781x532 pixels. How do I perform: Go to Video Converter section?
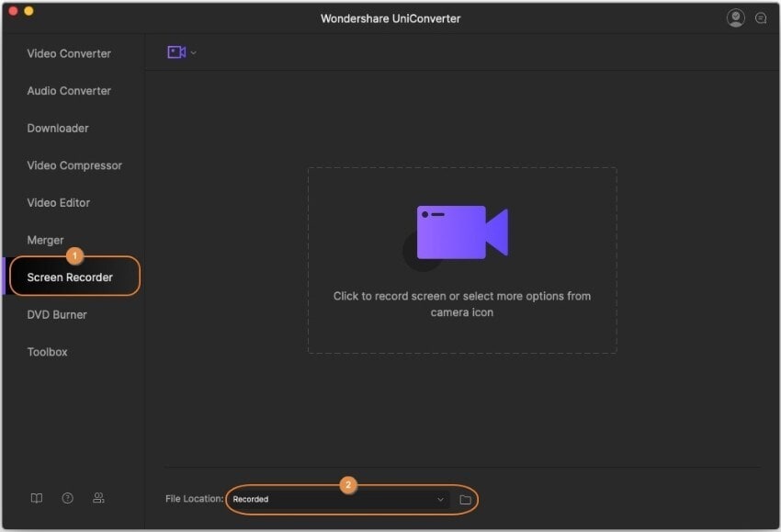tap(69, 54)
